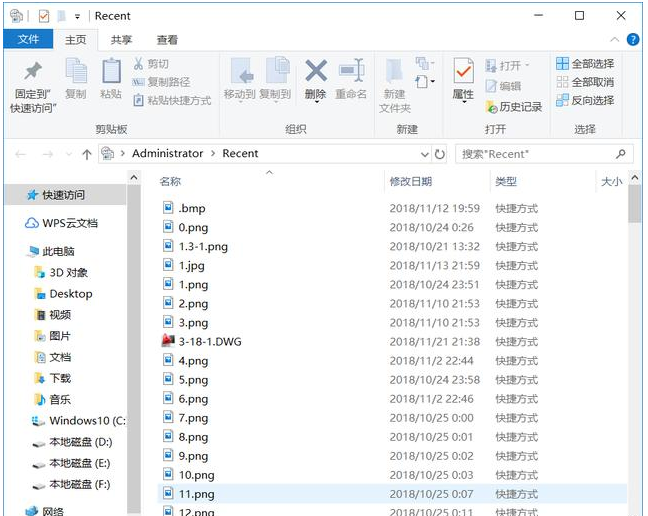Image resolution: width=648 pixels, height=516 pixels.
Task: Open the recent locations dropdown arrow
Action: coord(69,155)
